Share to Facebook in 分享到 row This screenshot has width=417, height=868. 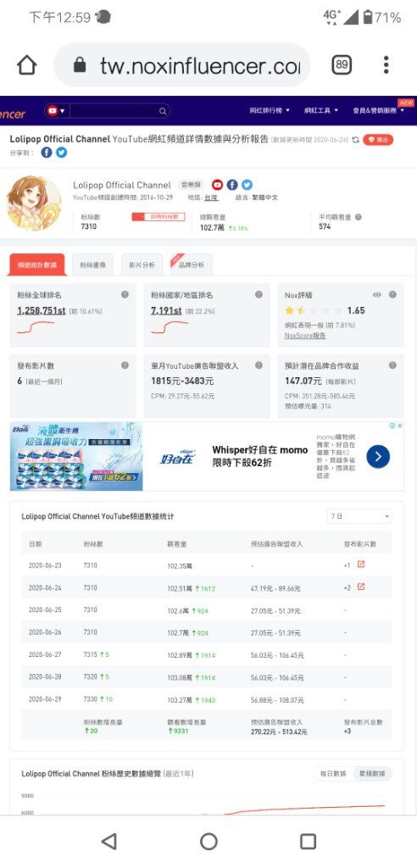(x=47, y=153)
